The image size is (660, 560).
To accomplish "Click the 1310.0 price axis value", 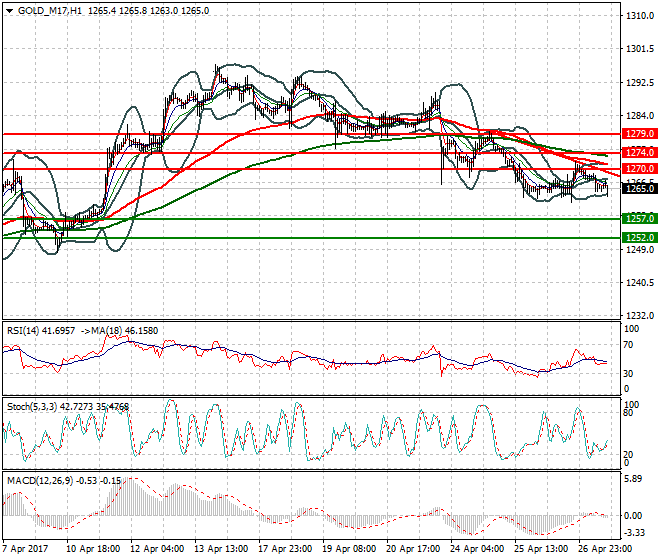I will click(640, 16).
